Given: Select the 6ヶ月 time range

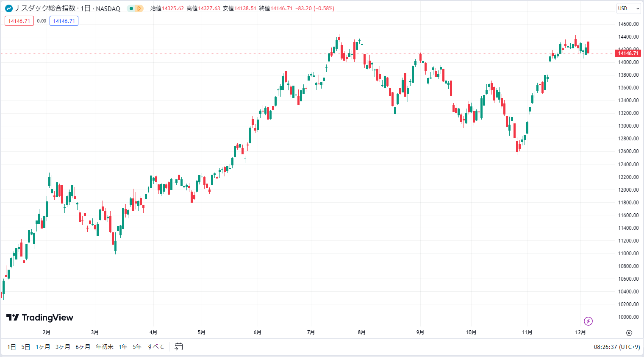Looking at the screenshot, I should coord(83,347).
